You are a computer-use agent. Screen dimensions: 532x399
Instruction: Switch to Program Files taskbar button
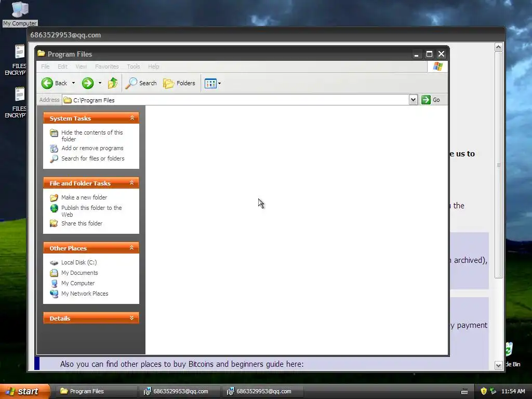pyautogui.click(x=96, y=391)
